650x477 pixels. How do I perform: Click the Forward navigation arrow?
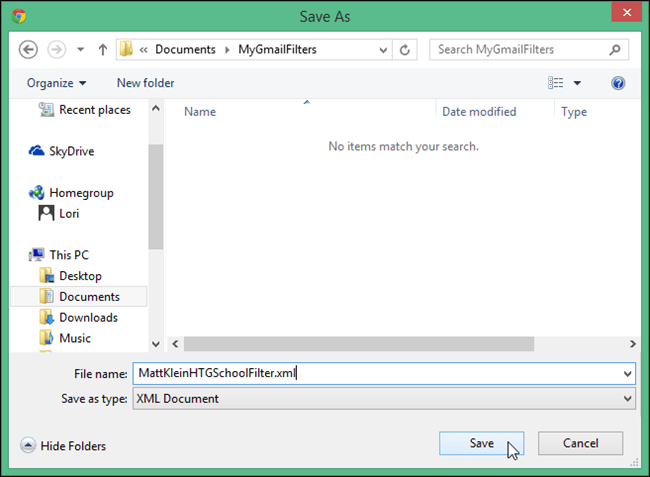[56, 50]
